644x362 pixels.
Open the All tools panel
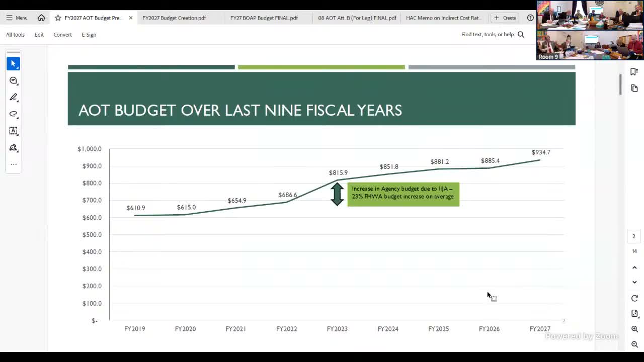(x=15, y=35)
